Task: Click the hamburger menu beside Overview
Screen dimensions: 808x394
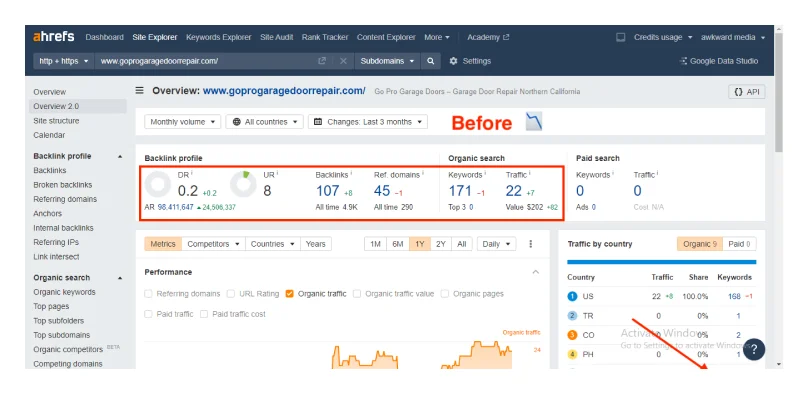Action: [x=140, y=91]
